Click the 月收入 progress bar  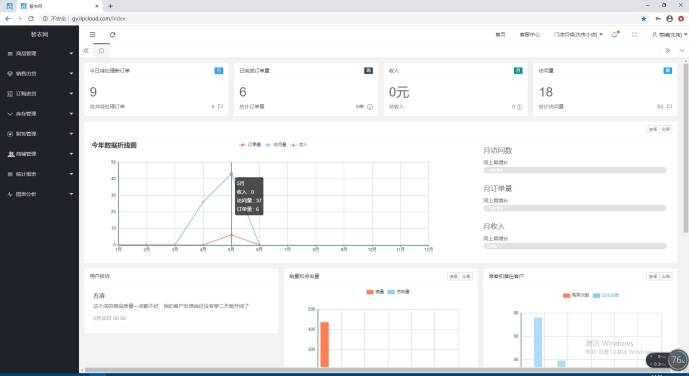coord(575,246)
